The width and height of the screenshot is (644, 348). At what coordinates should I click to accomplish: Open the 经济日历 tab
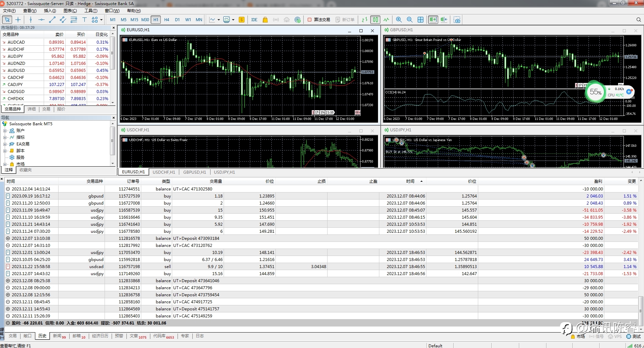pos(100,336)
